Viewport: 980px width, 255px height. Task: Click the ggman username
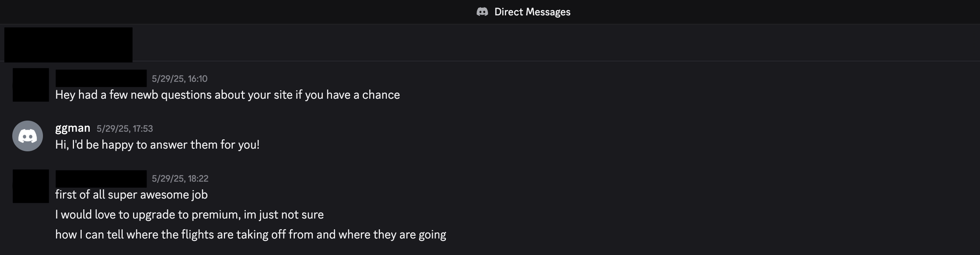coord(72,128)
